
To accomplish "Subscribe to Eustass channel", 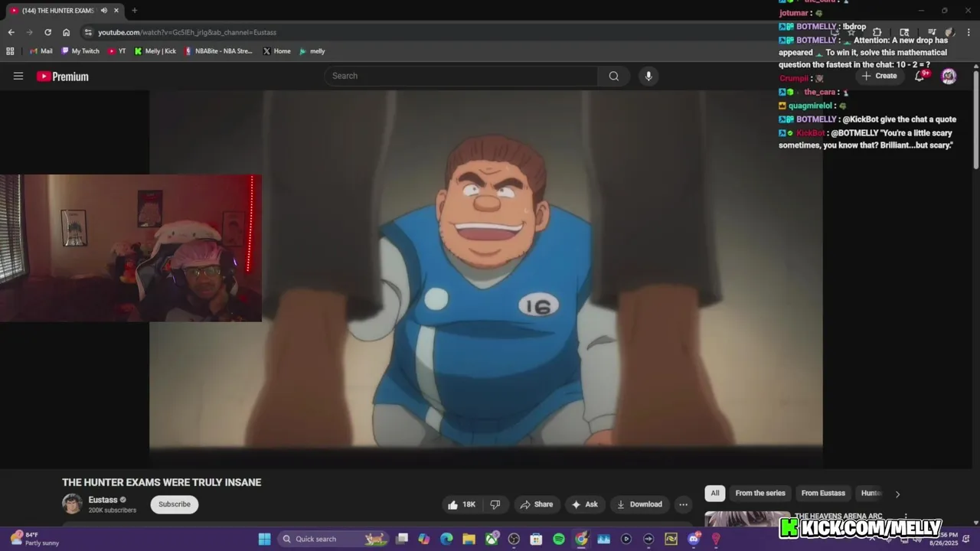I will tap(175, 504).
